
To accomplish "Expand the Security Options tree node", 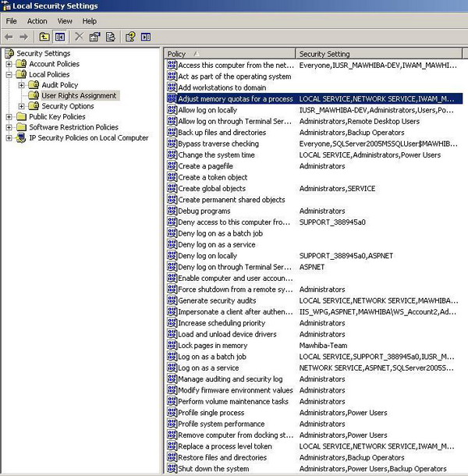I will 22,106.
